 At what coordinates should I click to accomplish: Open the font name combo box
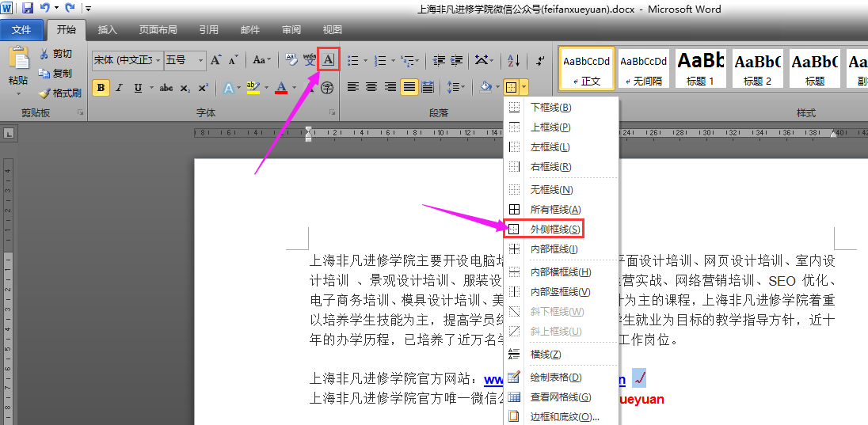pos(128,60)
